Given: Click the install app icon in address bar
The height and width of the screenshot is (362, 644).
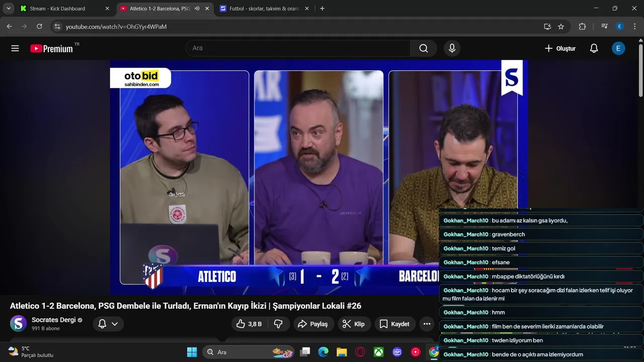Looking at the screenshot, I should click(547, 26).
